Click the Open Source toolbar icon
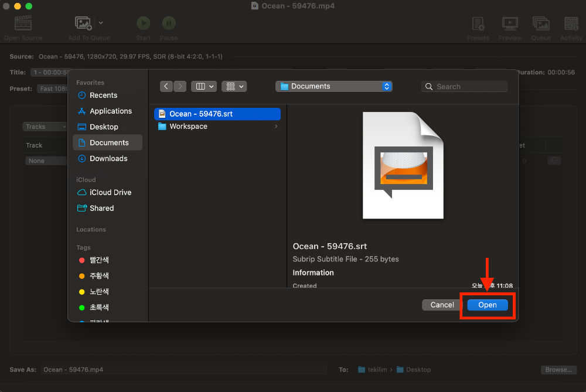The width and height of the screenshot is (586, 392). click(x=23, y=23)
